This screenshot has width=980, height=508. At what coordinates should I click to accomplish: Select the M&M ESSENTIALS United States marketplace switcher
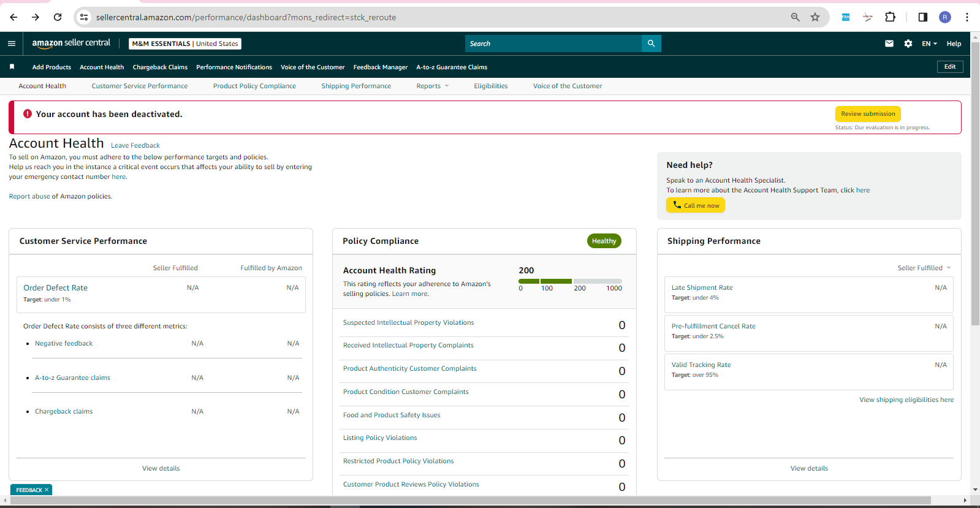pos(185,44)
